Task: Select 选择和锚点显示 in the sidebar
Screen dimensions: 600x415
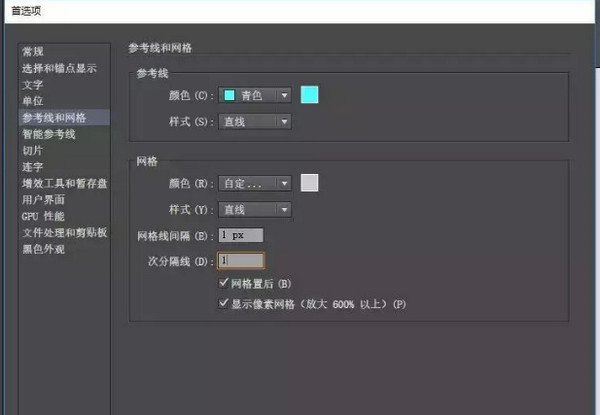Action: click(59, 68)
